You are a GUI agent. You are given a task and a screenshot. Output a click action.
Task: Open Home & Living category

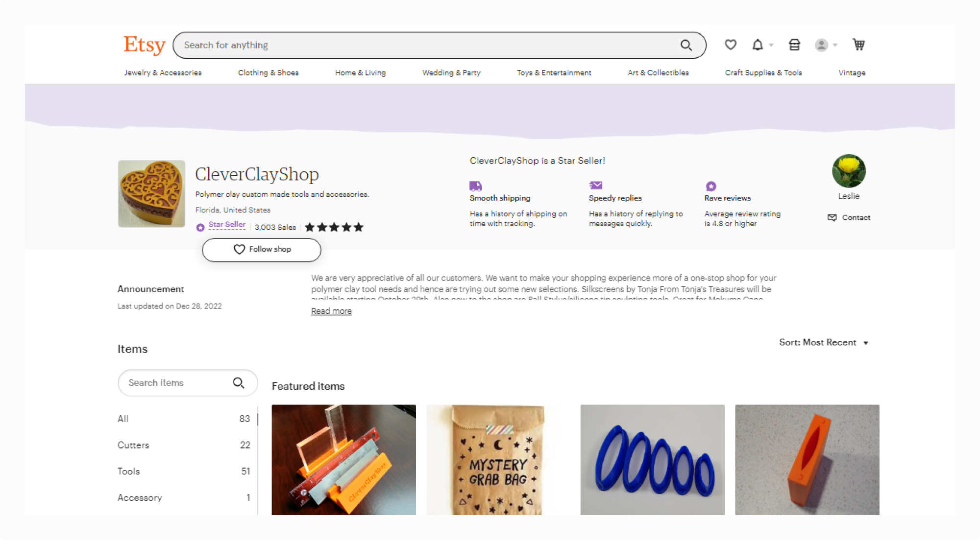360,72
